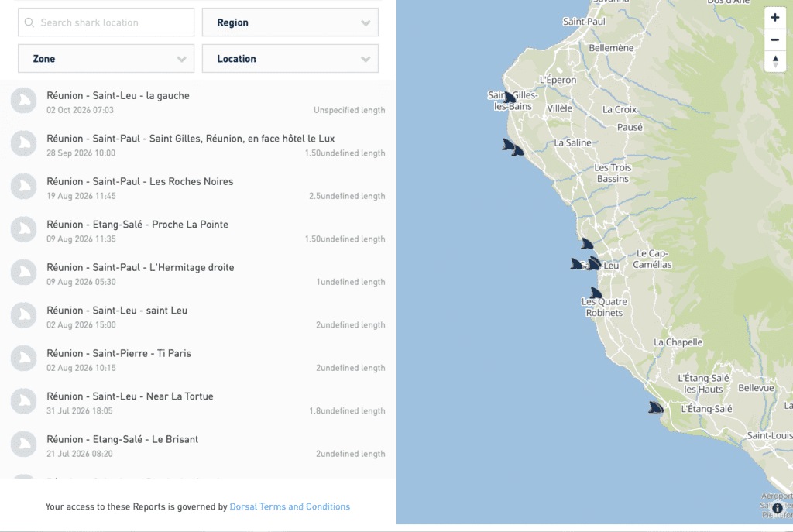The image size is (793, 532).
Task: Zoom in on the map
Action: (774, 18)
